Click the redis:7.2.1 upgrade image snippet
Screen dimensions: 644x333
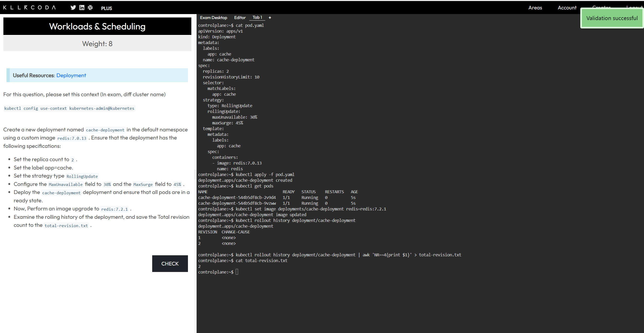(x=114, y=209)
